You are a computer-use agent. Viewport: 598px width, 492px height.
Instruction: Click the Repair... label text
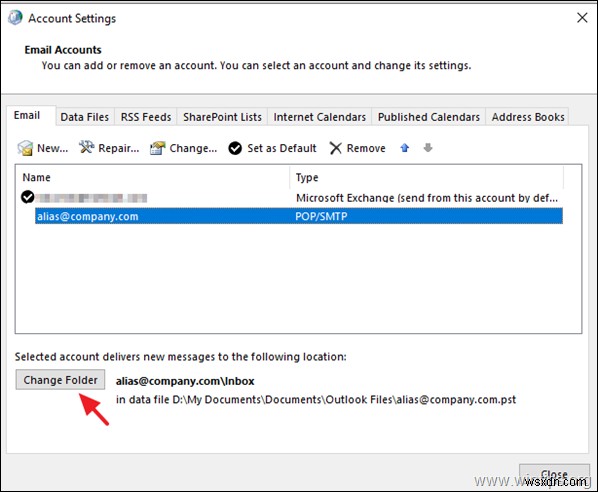pos(119,148)
